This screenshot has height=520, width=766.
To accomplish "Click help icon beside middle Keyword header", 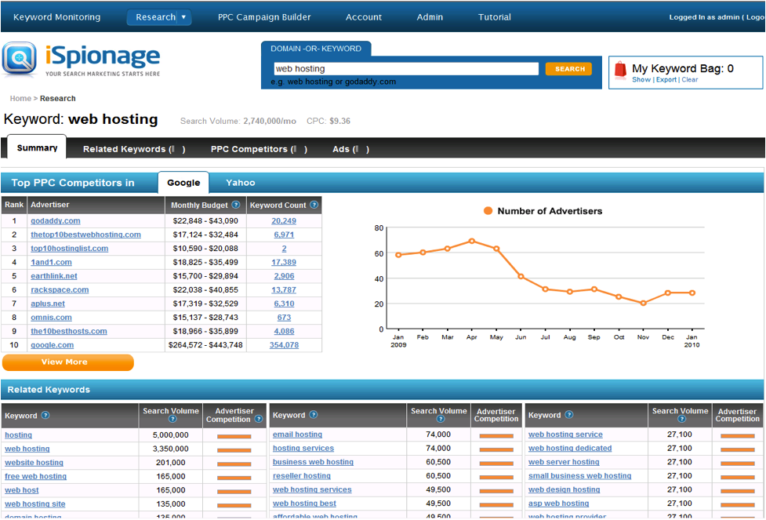I will pos(314,414).
